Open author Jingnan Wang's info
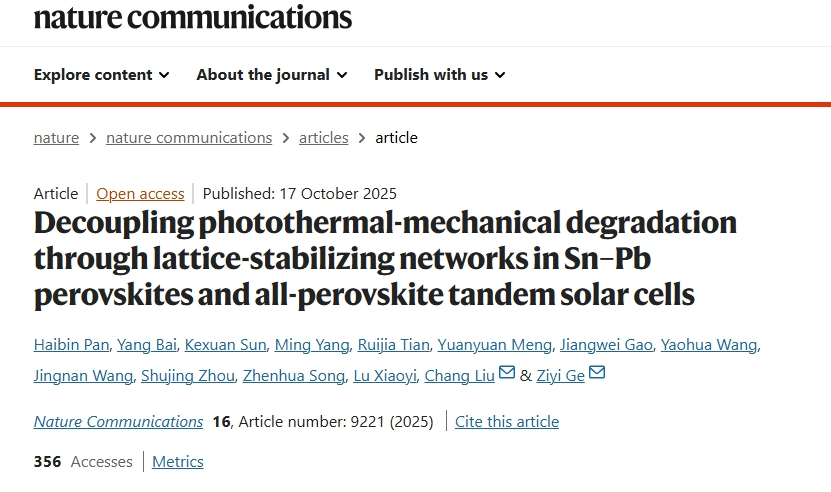Viewport: 831px width, 492px height. (x=83, y=376)
